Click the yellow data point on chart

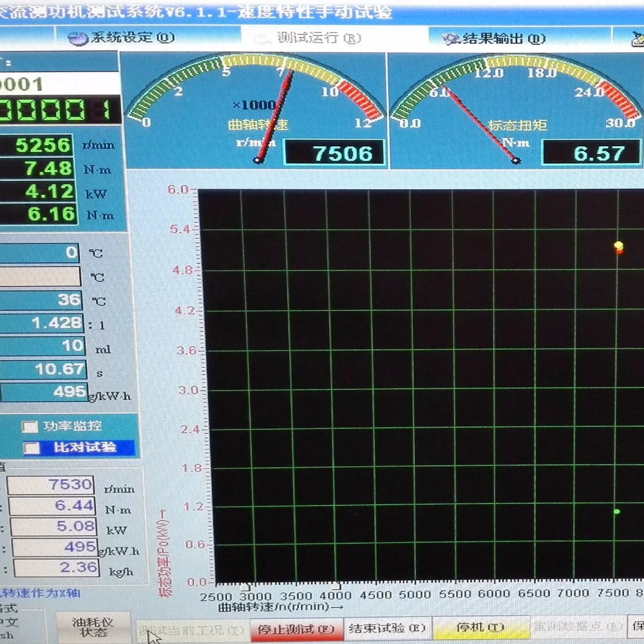[x=618, y=245]
